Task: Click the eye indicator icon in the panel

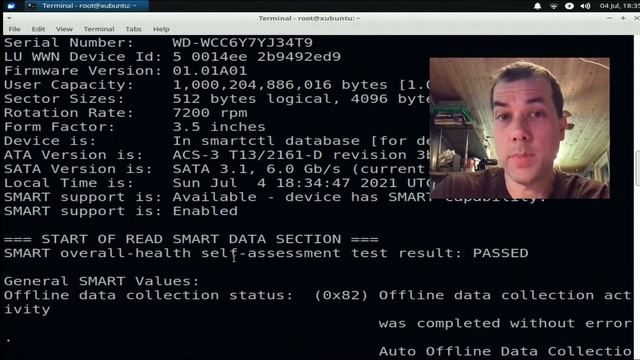Action: pyautogui.click(x=569, y=6)
